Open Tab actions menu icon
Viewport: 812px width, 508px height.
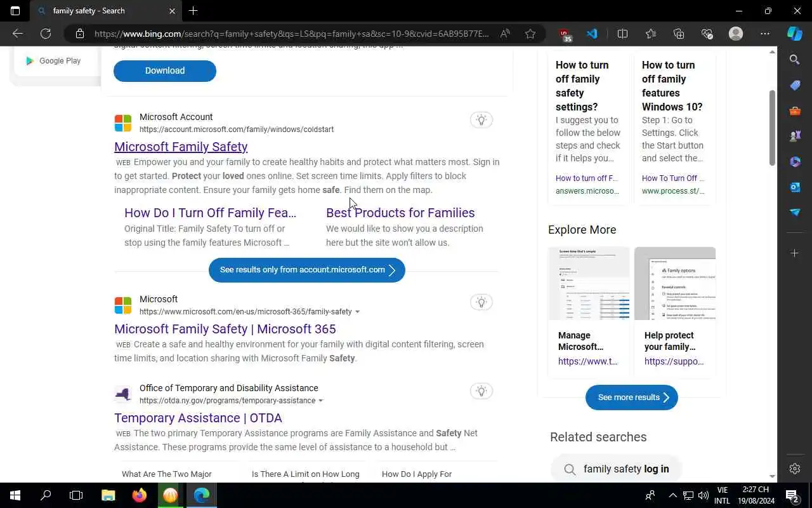(x=15, y=11)
